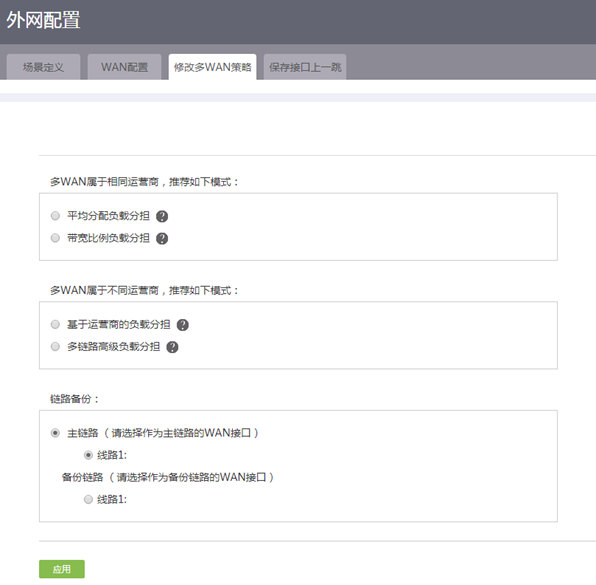Go to the 保存接口上一跳 tab
The height and width of the screenshot is (585, 596).
tap(305, 67)
